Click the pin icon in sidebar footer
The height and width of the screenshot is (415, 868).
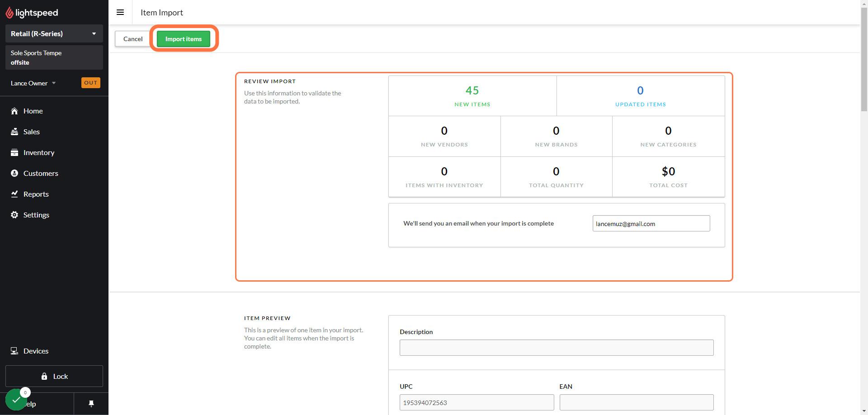pos(91,404)
